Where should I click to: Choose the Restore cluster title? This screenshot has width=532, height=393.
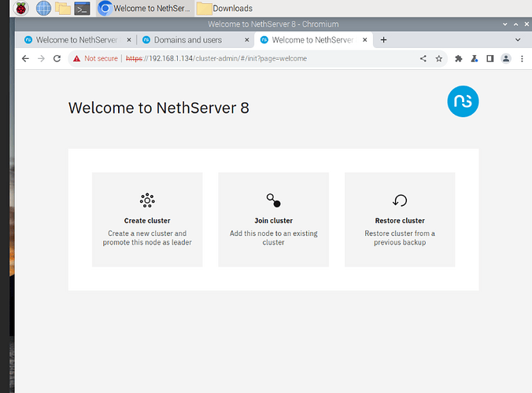coord(400,221)
